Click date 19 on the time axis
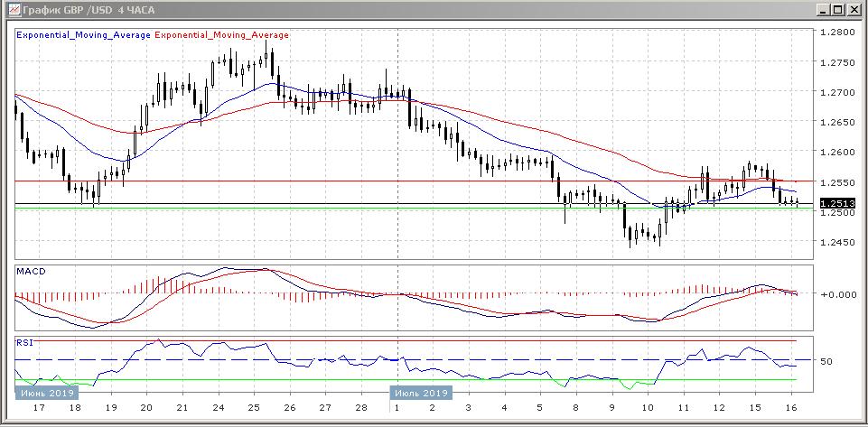This screenshot has width=868, height=427. pos(111,408)
